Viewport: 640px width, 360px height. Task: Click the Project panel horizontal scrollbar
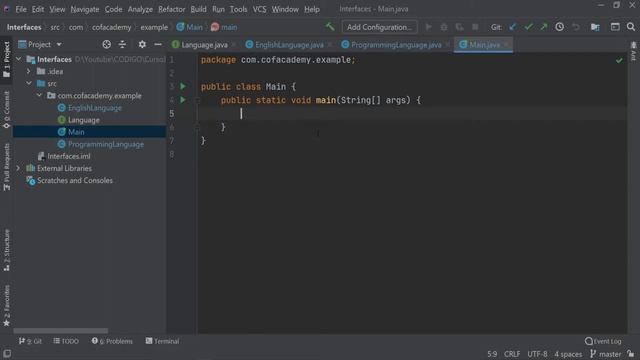pos(60,331)
